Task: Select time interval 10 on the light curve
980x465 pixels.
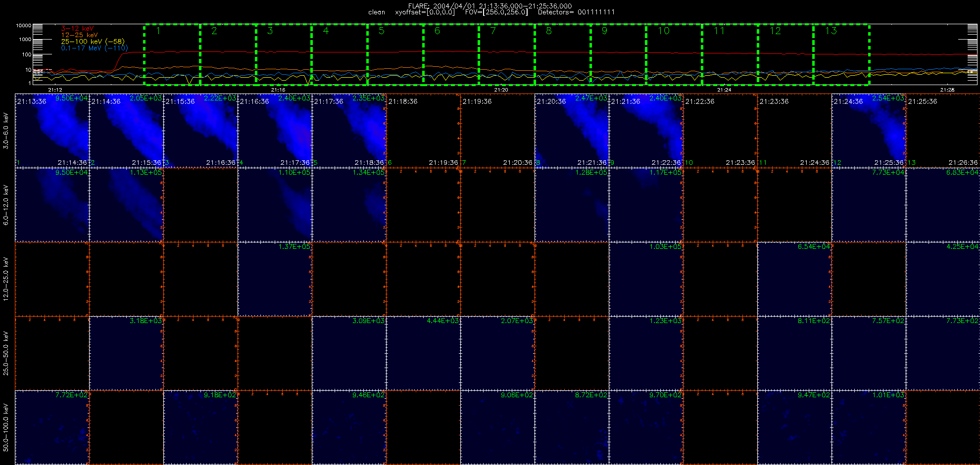Action: 674,54
